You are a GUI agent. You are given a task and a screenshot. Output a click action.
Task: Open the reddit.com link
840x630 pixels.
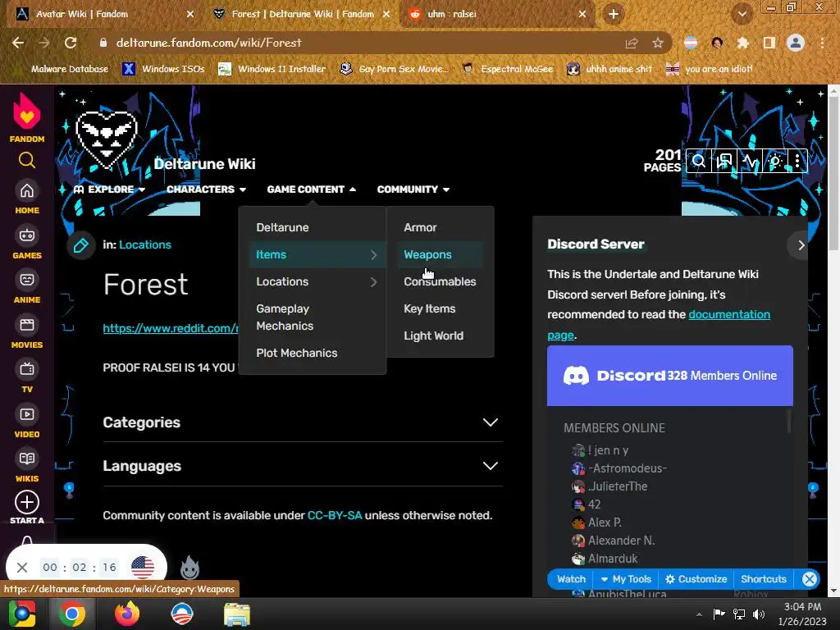(x=171, y=328)
